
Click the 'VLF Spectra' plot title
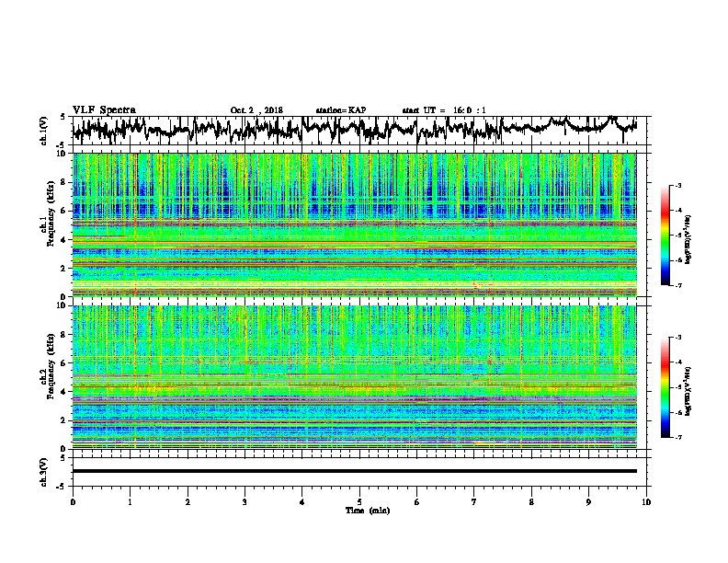pos(104,110)
